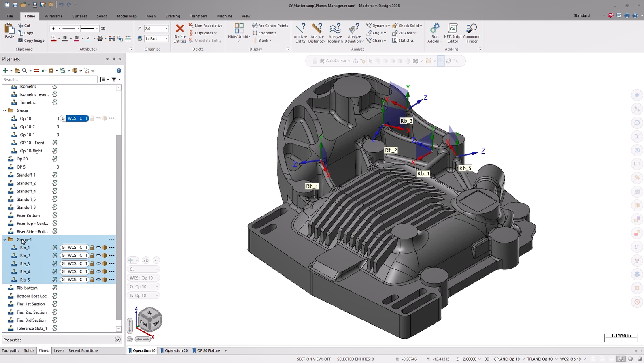The width and height of the screenshot is (644, 363).
Task: Collapse the Group folder
Action: click(x=4, y=111)
